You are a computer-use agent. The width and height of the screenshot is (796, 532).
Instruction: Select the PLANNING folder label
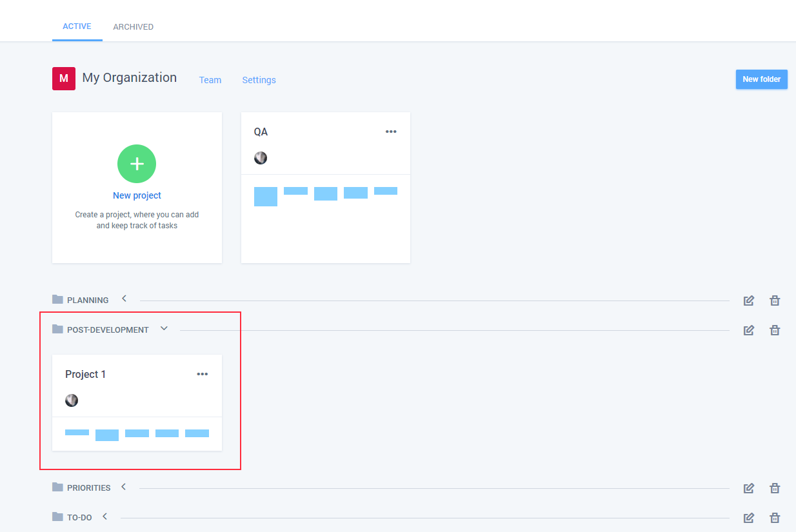pos(88,300)
